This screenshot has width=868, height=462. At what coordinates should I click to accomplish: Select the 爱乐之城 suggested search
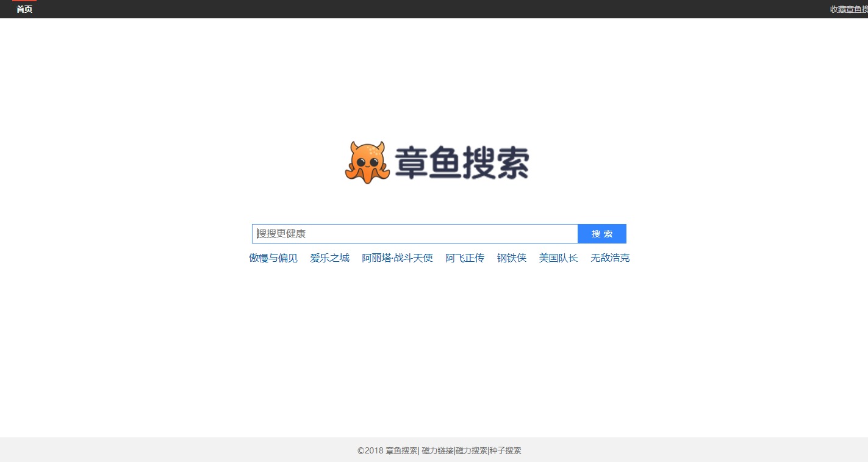[x=329, y=258]
